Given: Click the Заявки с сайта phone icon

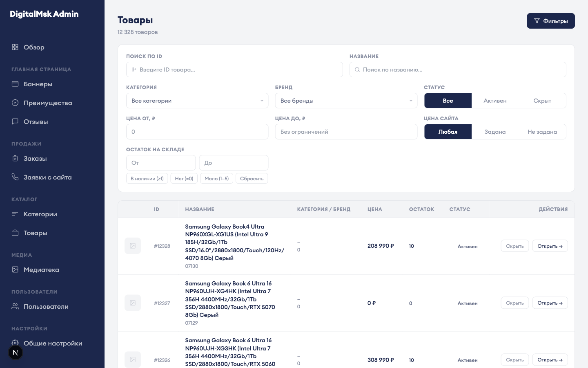Looking at the screenshot, I should (15, 177).
